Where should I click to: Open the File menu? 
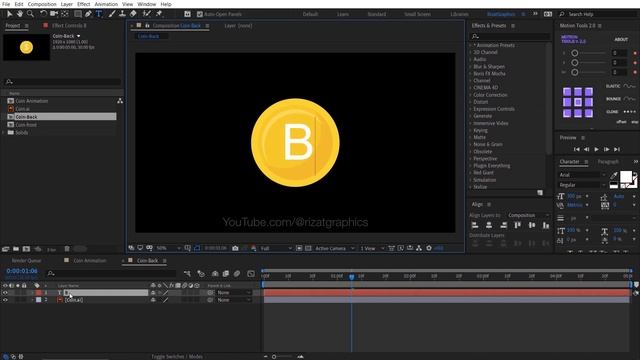[6, 4]
